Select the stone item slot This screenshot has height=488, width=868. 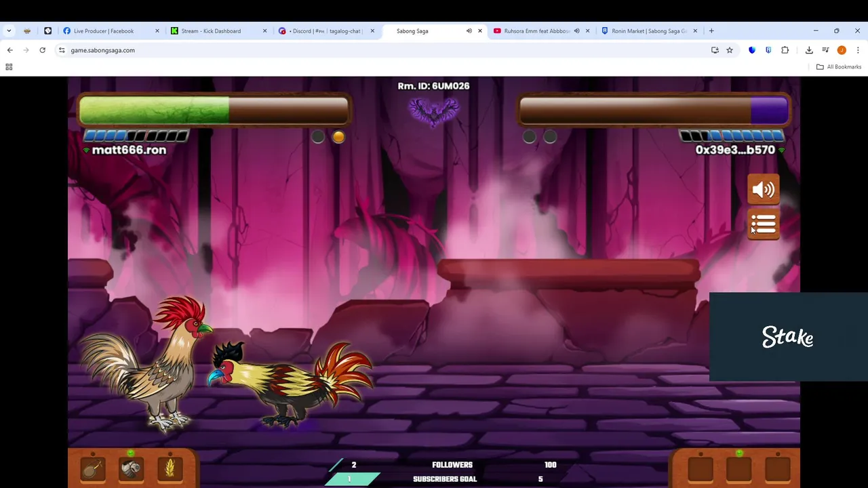[131, 468]
